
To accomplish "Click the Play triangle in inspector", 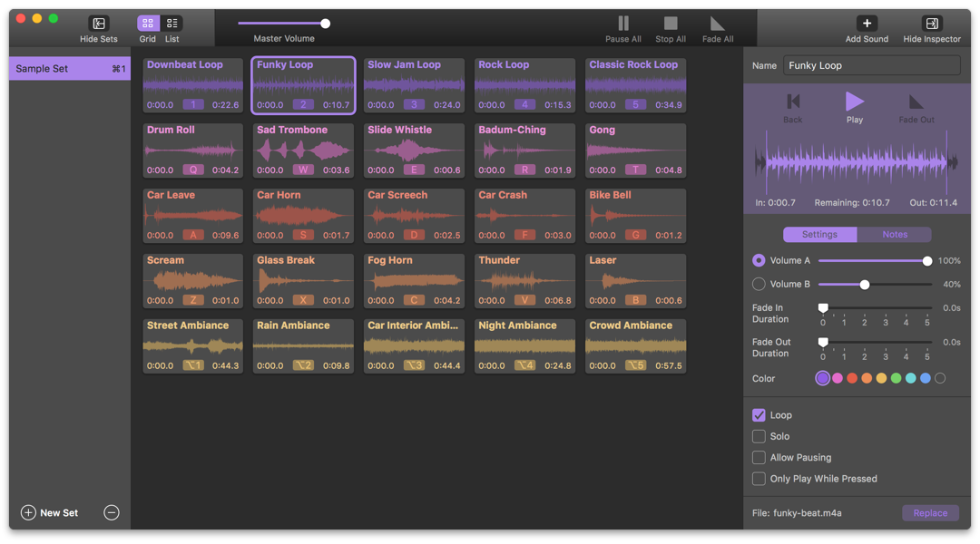I will [x=855, y=102].
